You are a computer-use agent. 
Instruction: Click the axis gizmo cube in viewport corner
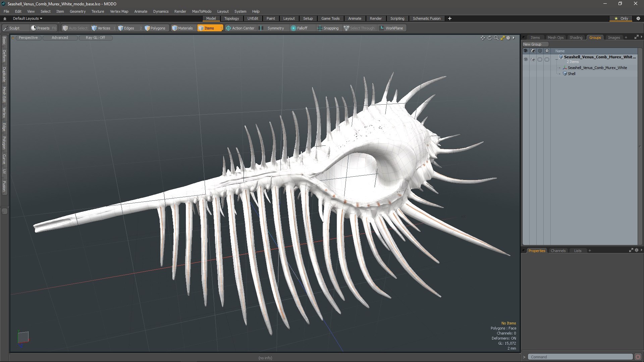pos(23,337)
